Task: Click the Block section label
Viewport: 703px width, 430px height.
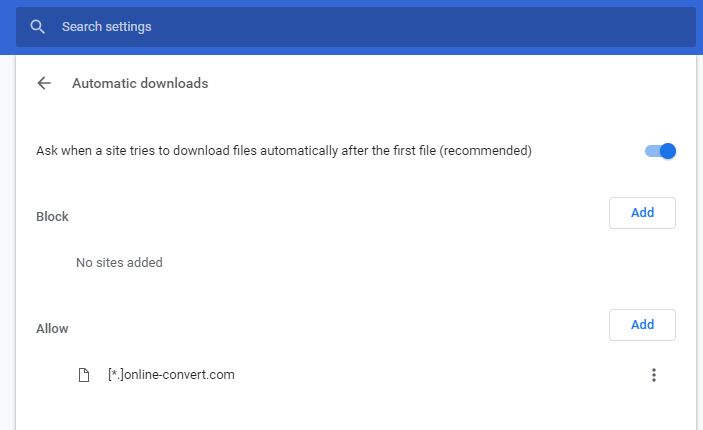Action: coord(52,217)
